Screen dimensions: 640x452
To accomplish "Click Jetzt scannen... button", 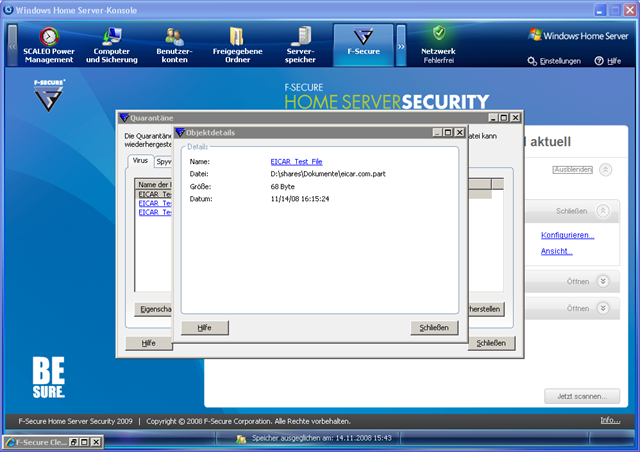I will tap(582, 396).
